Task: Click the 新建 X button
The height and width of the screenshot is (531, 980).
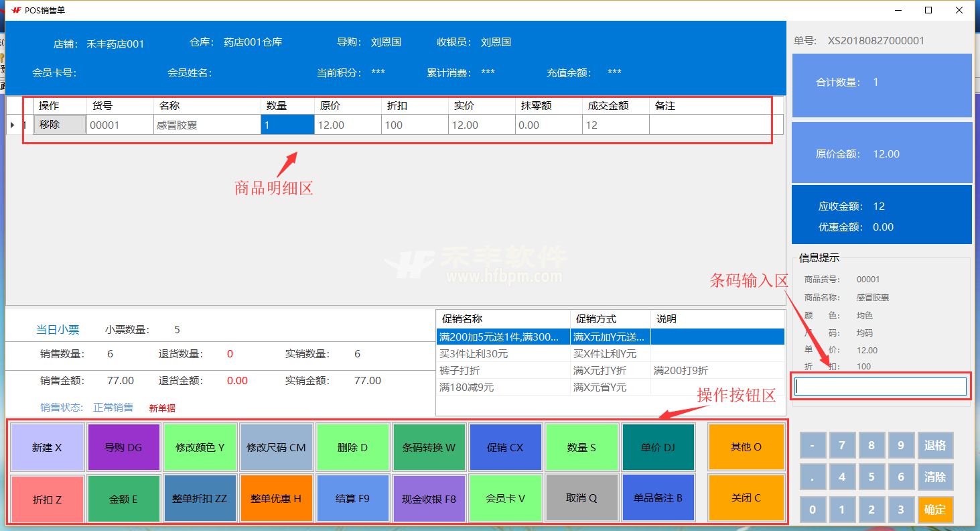Action: [47, 447]
